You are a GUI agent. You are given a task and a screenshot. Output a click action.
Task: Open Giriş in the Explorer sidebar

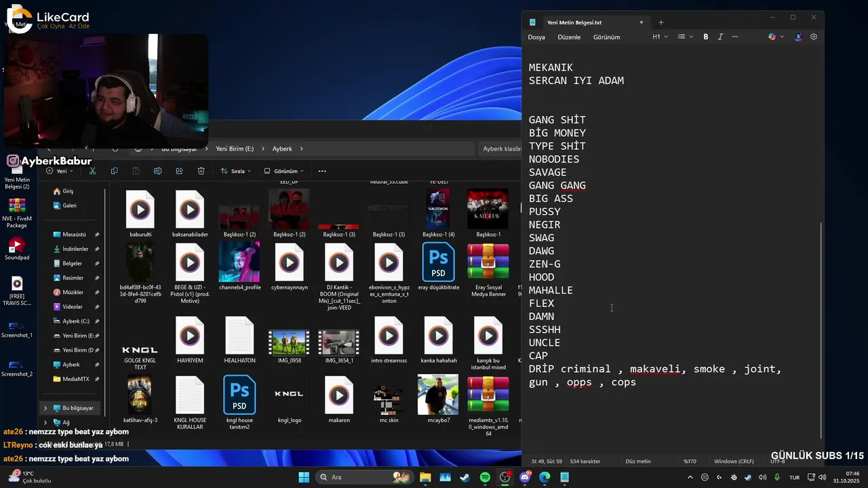pyautogui.click(x=68, y=191)
